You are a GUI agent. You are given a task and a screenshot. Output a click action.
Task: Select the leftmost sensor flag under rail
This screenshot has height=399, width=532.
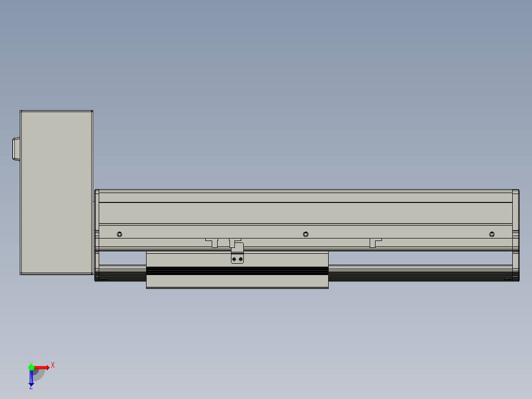point(212,243)
